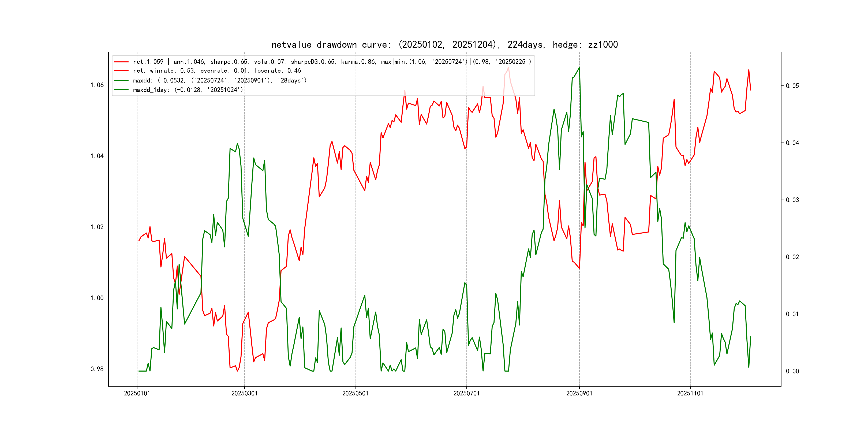Select the maxdd_1day legend text

(188, 90)
